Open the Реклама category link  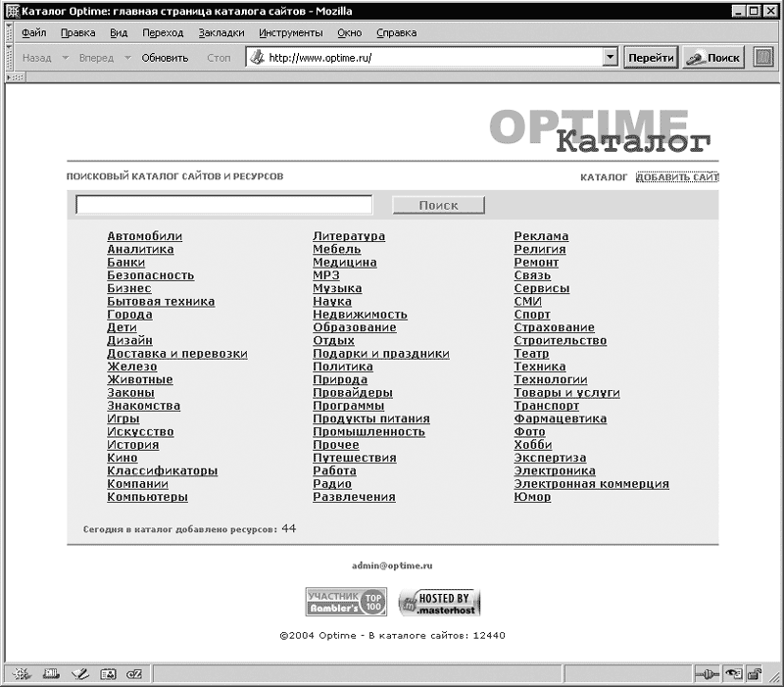point(541,236)
